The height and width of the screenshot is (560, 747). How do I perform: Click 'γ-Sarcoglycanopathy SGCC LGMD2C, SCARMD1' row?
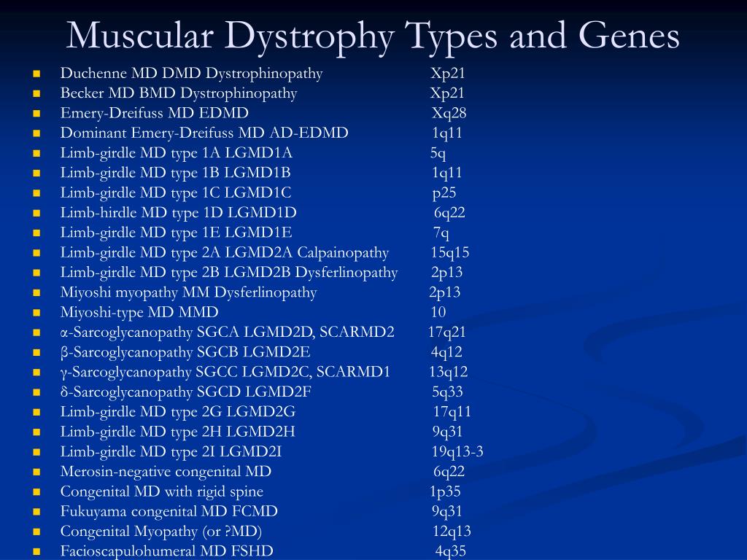tap(225, 373)
